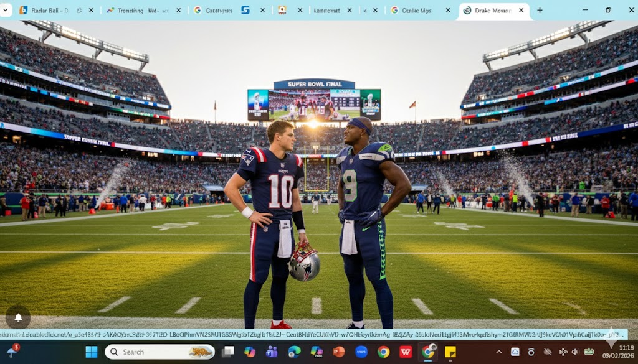Open PowerPoint from the taskbar
This screenshot has width=638, height=364.
338,352
